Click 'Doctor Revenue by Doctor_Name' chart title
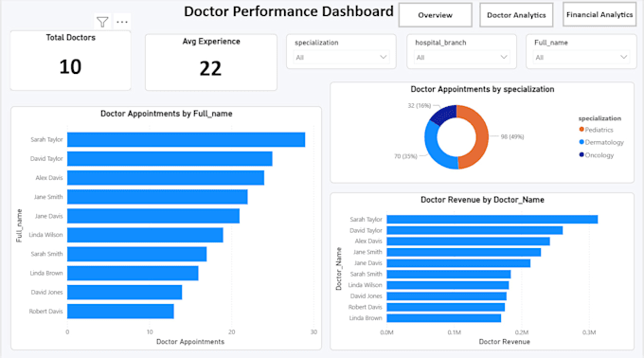 [482, 200]
